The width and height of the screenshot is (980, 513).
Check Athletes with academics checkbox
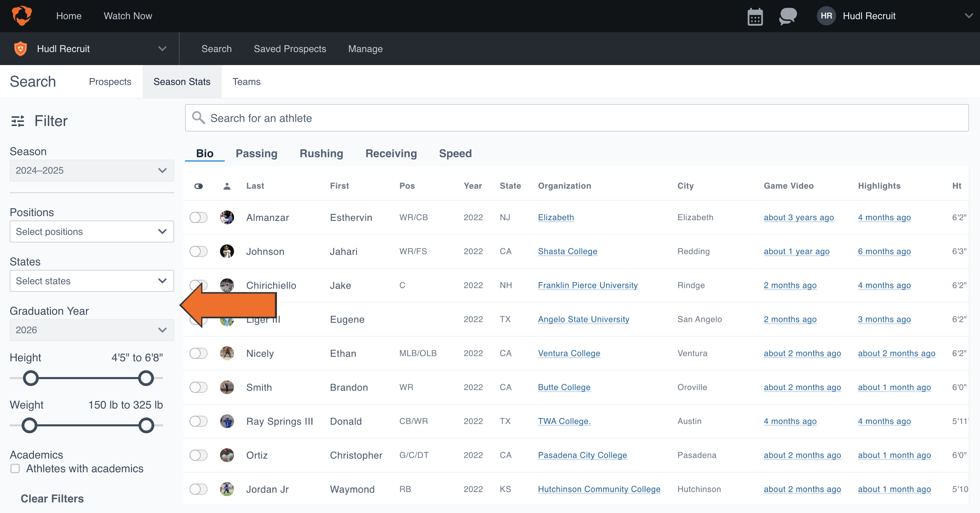[x=15, y=468]
